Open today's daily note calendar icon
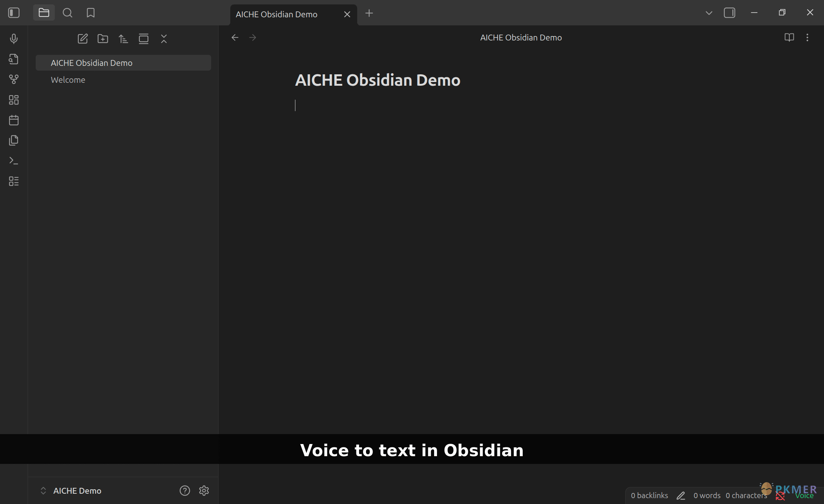 [14, 120]
